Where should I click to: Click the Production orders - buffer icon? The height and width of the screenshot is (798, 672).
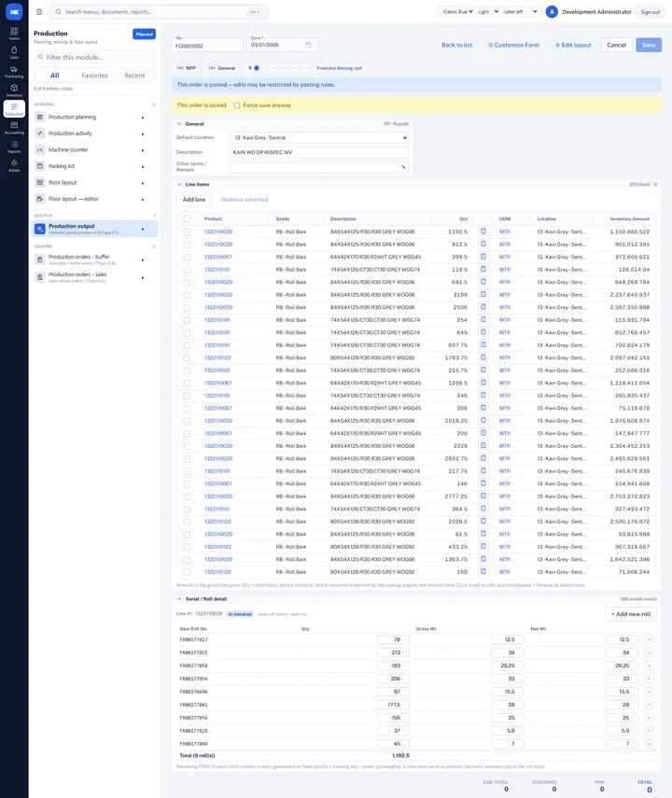pyautogui.click(x=40, y=259)
